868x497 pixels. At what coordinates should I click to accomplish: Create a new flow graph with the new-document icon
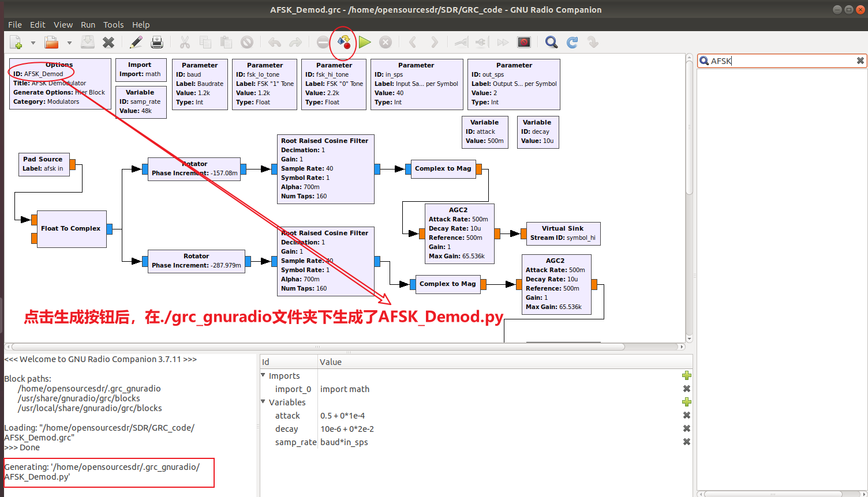16,42
